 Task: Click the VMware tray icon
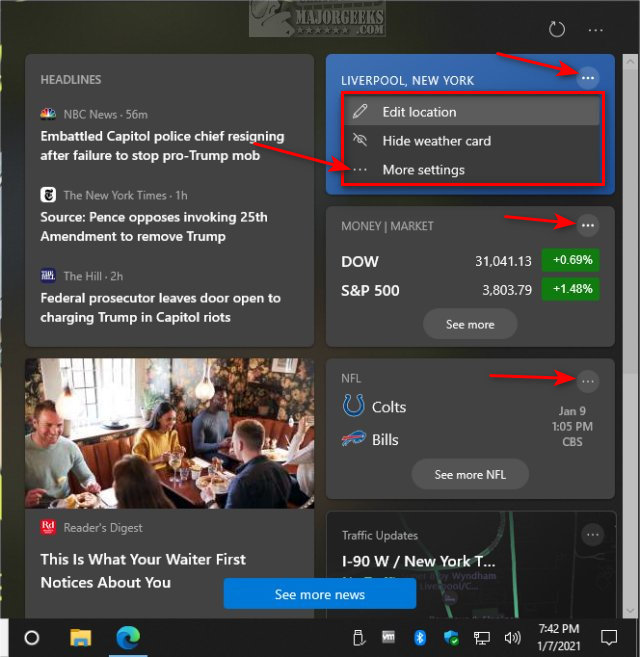click(x=389, y=637)
